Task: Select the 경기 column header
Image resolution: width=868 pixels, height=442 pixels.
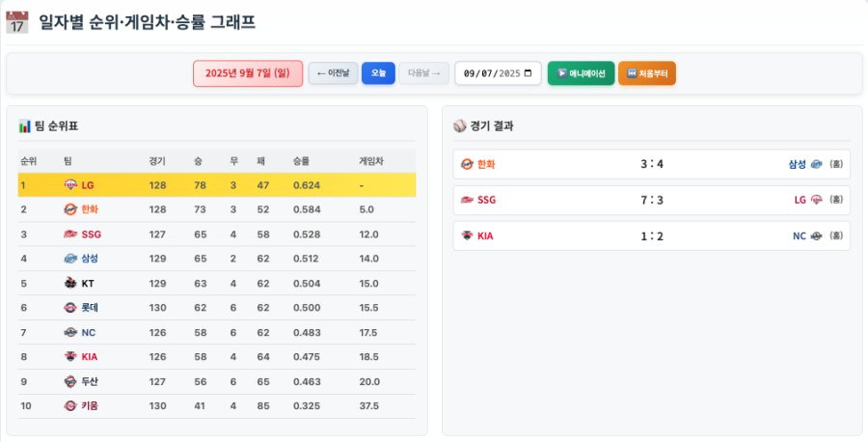Action: pyautogui.click(x=156, y=161)
